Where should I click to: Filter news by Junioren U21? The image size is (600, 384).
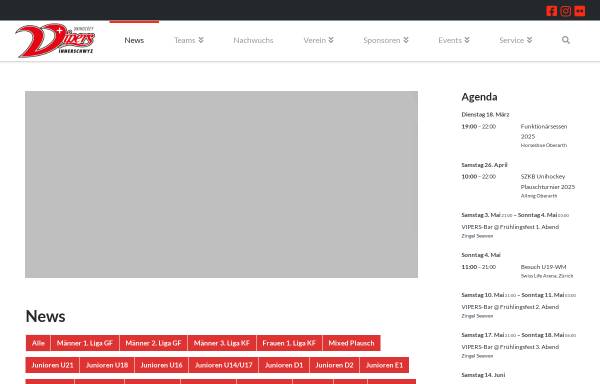(52, 365)
